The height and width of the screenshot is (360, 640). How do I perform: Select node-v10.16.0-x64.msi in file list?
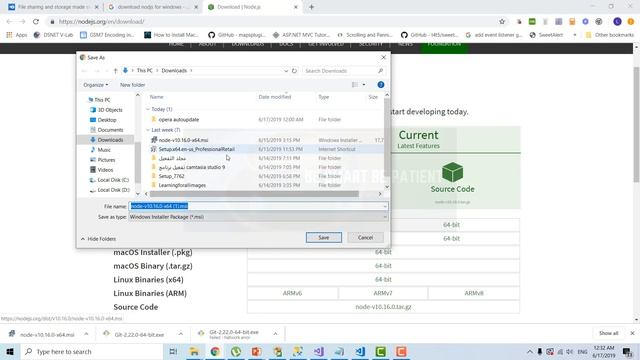183,140
